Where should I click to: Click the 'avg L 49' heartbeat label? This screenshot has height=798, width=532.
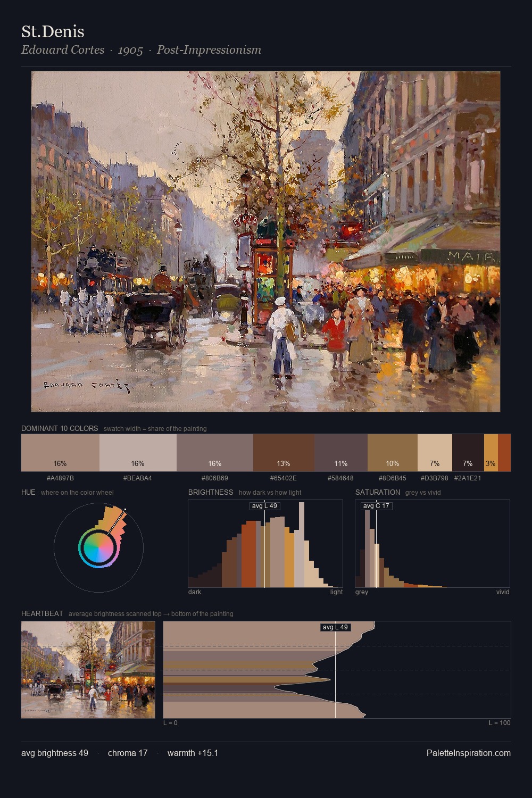(x=335, y=627)
